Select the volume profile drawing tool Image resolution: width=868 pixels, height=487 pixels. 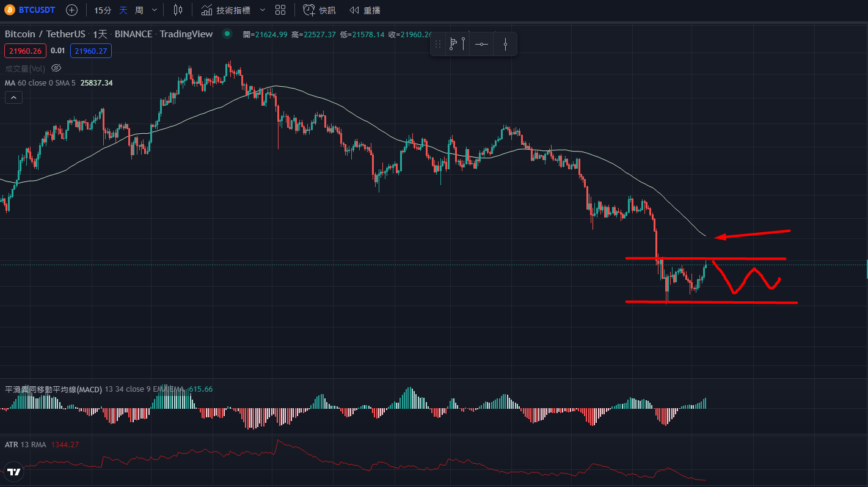(457, 44)
